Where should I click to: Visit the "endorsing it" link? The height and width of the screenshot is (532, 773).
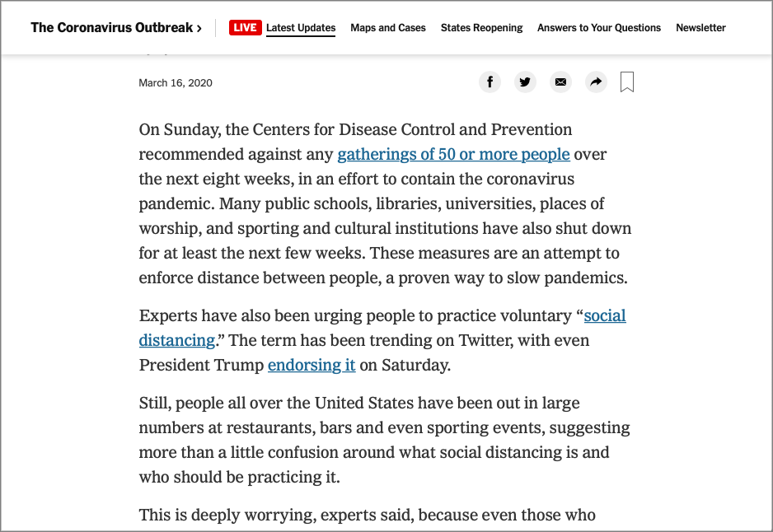pyautogui.click(x=312, y=365)
